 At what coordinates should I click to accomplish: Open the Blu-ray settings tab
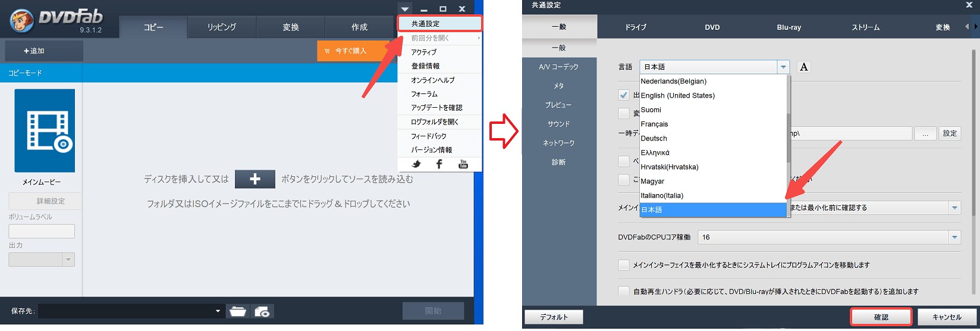[x=789, y=27]
